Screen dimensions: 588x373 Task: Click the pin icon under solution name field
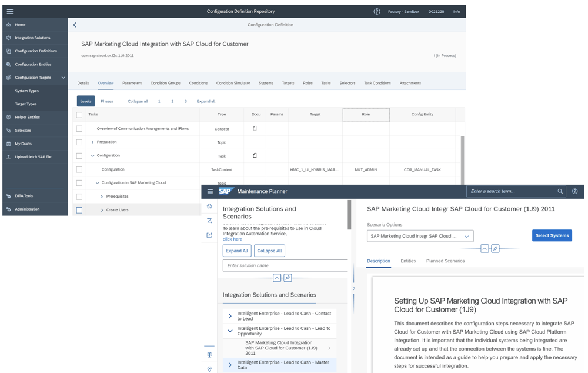288,278
